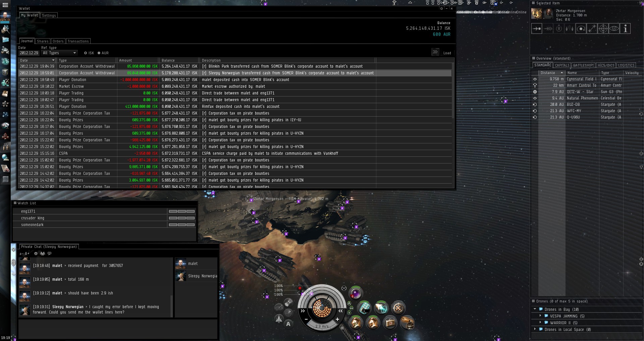Click Look At eye icon

[614, 28]
